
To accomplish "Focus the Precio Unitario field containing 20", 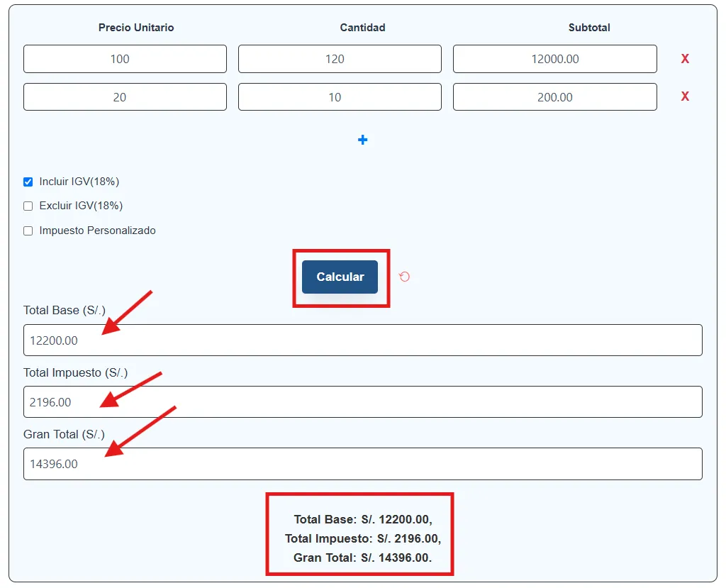I will tap(125, 97).
